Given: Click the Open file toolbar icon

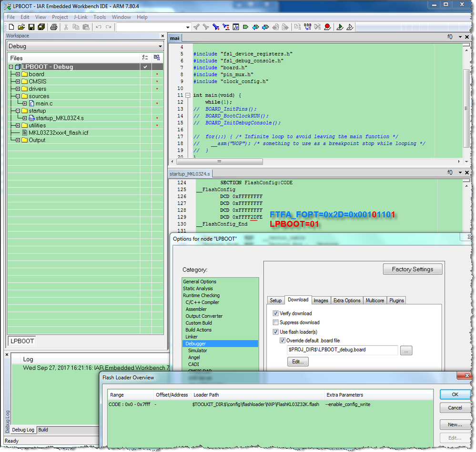Looking at the screenshot, I should 21,27.
